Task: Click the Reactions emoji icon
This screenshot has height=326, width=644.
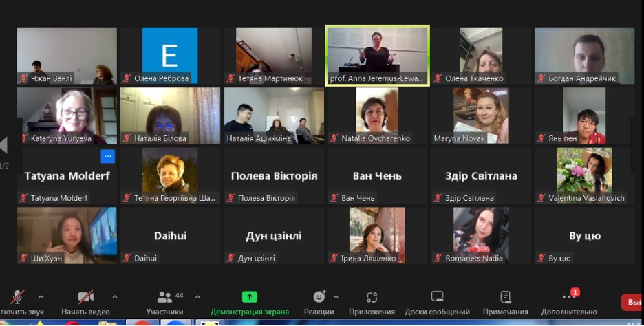Action: tap(319, 297)
